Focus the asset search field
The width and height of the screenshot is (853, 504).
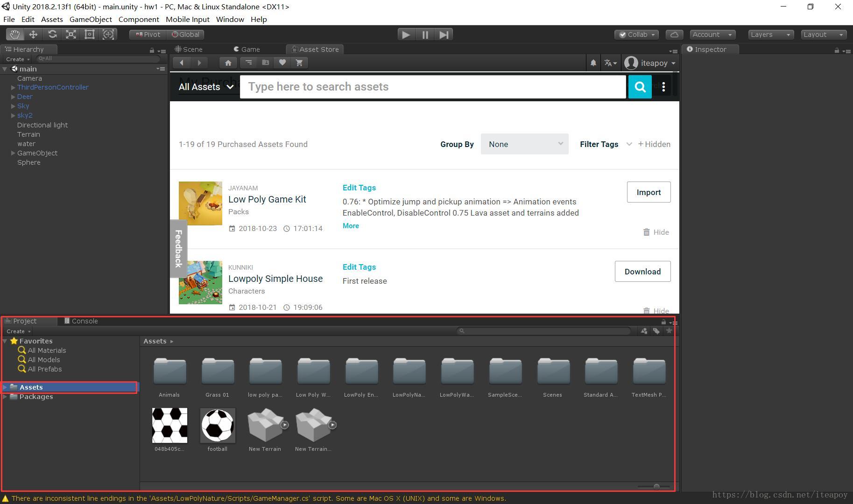click(x=433, y=87)
